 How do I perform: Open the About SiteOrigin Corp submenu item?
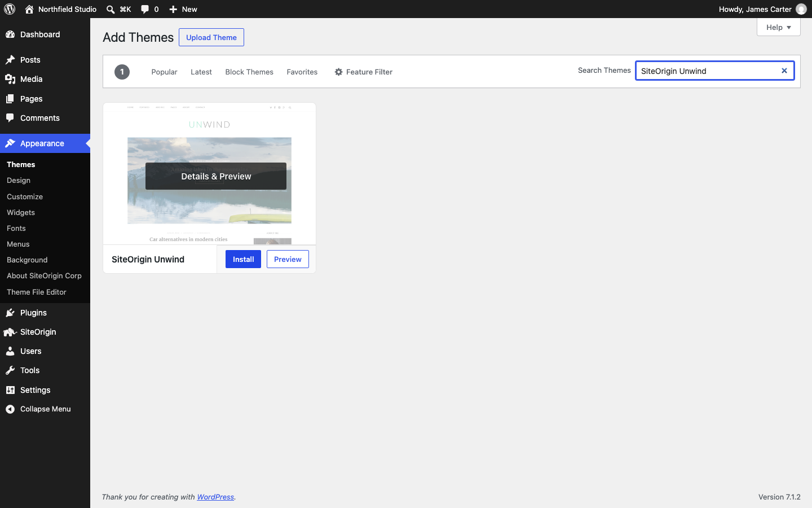click(x=44, y=275)
